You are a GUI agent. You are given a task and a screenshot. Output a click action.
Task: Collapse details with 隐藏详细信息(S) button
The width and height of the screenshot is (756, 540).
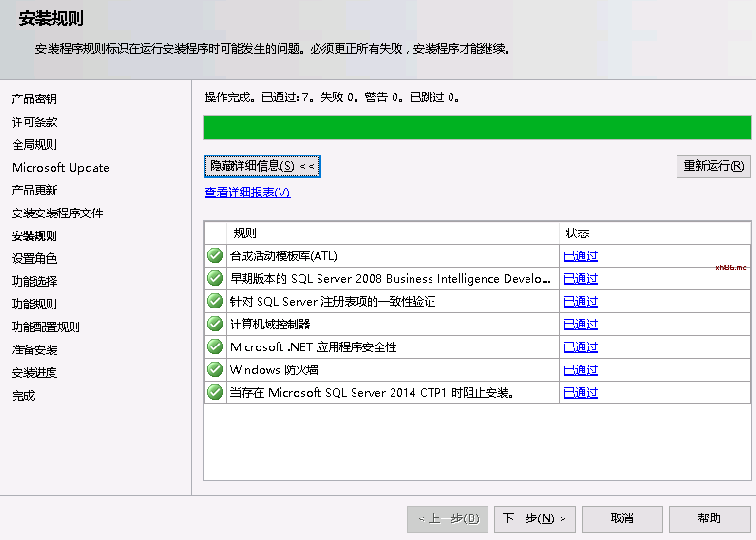(x=262, y=166)
